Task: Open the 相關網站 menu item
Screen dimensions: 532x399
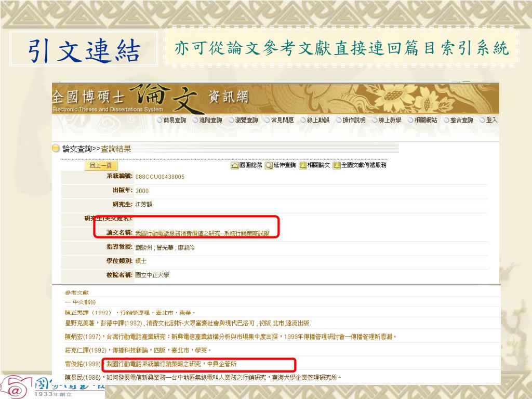Action: [426, 120]
